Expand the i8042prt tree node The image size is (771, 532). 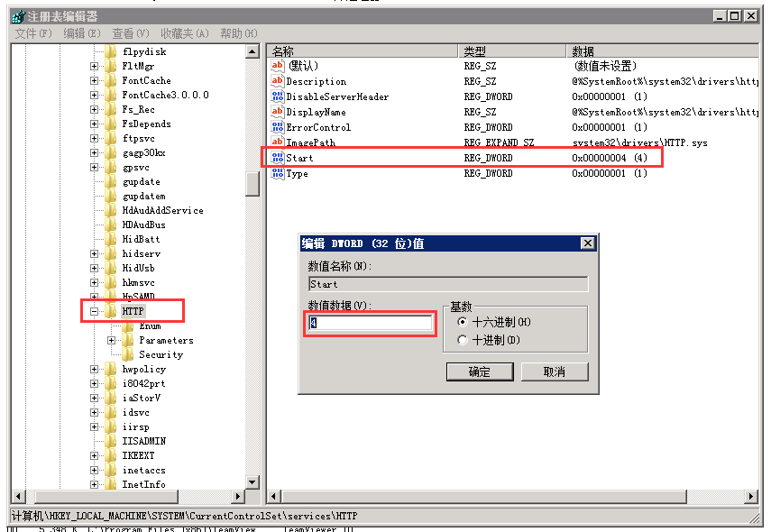coord(94,383)
